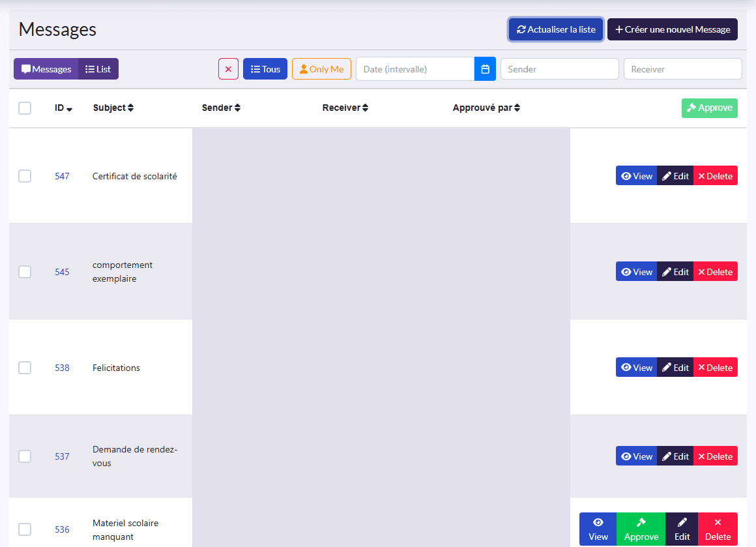Sort table by Sender column
Image resolution: width=756 pixels, height=547 pixels.
[x=221, y=108]
